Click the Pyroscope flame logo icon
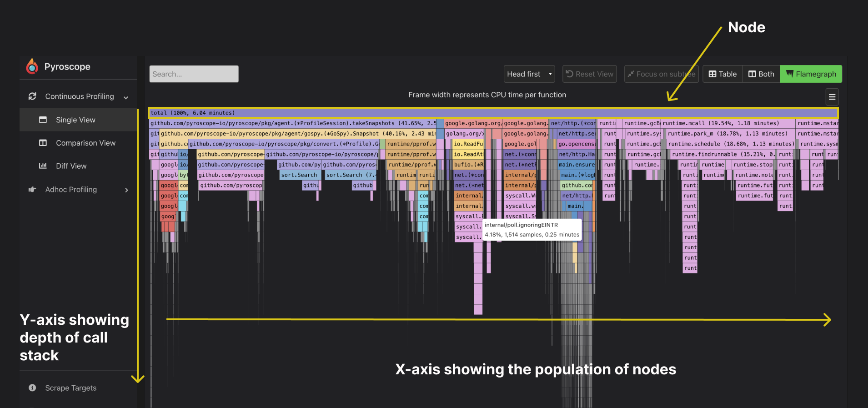 tap(32, 66)
